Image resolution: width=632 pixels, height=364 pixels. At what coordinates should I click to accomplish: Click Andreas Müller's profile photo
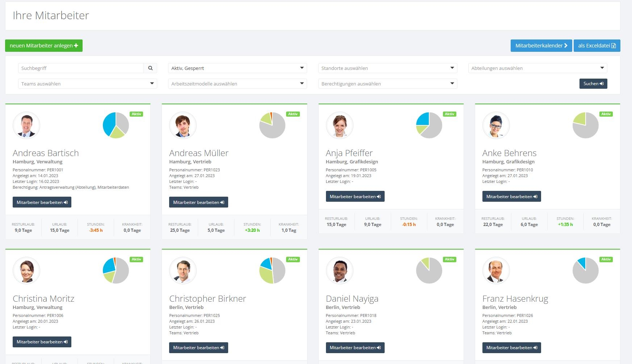[x=183, y=125]
